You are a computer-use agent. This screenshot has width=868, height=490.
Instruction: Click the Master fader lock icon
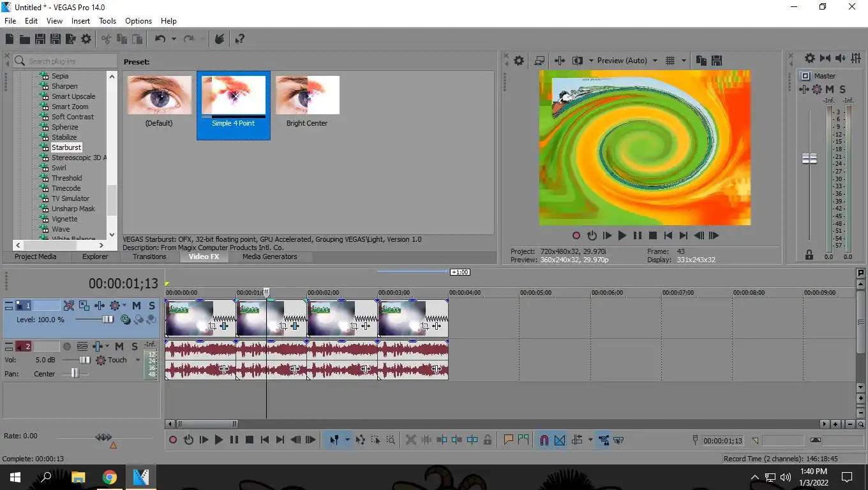point(809,255)
